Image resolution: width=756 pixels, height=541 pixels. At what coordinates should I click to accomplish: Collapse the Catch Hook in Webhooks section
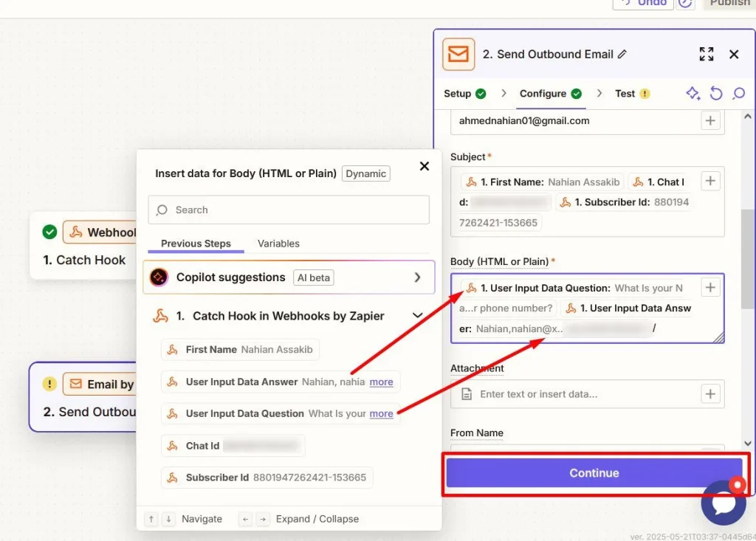418,315
